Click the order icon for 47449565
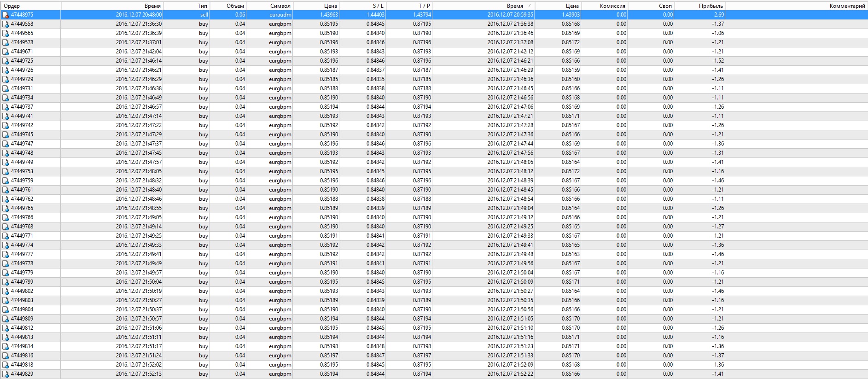The height and width of the screenshot is (379, 868). pos(6,33)
